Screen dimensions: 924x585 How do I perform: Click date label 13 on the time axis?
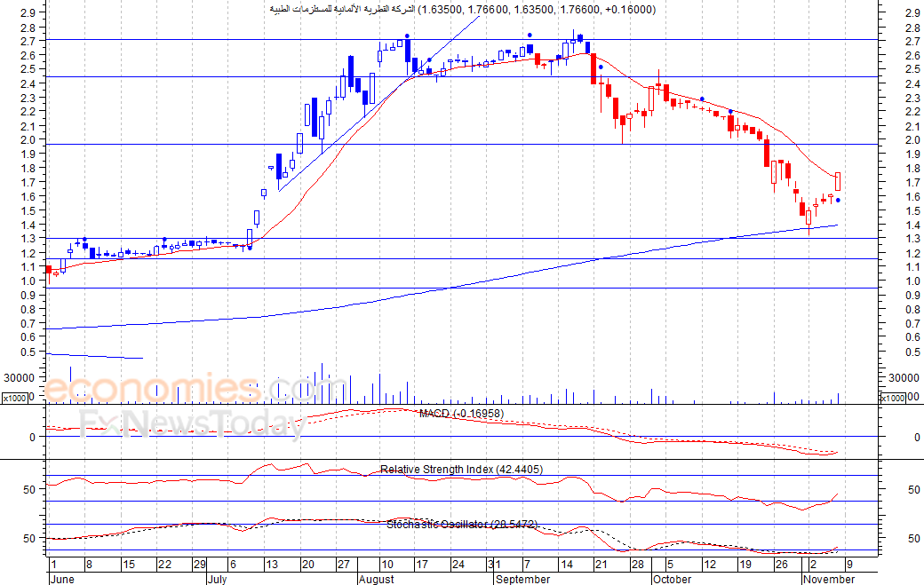click(272, 565)
